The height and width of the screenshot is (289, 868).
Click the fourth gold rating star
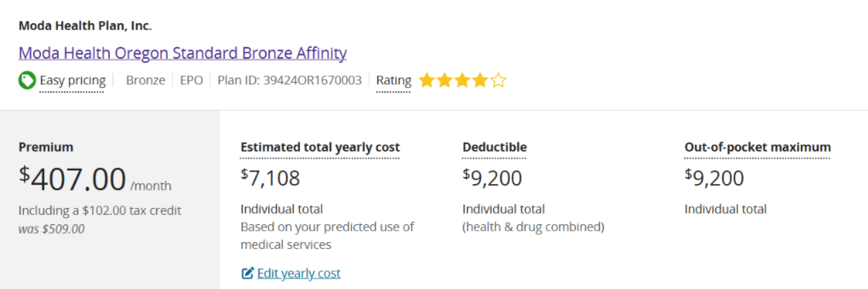(480, 80)
